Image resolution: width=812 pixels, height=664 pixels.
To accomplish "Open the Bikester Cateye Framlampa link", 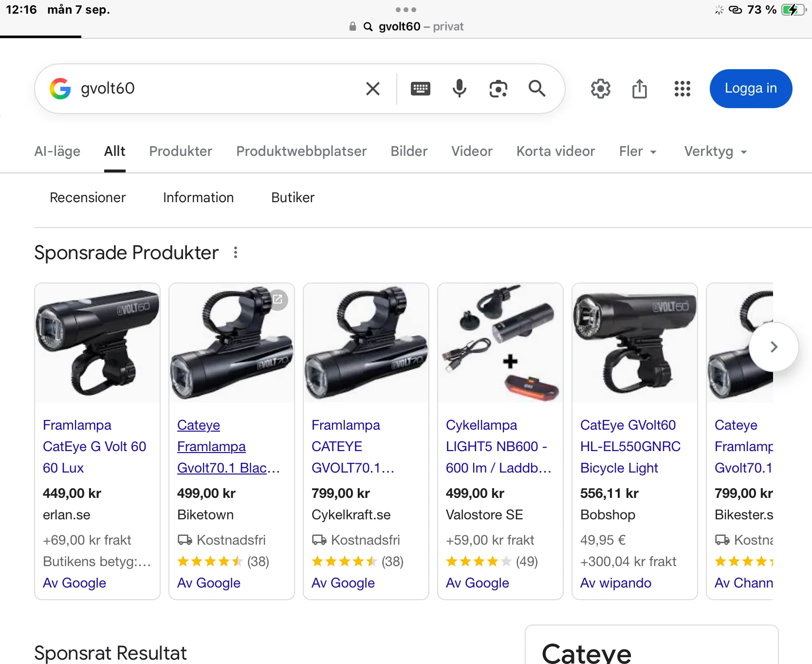I will point(744,446).
